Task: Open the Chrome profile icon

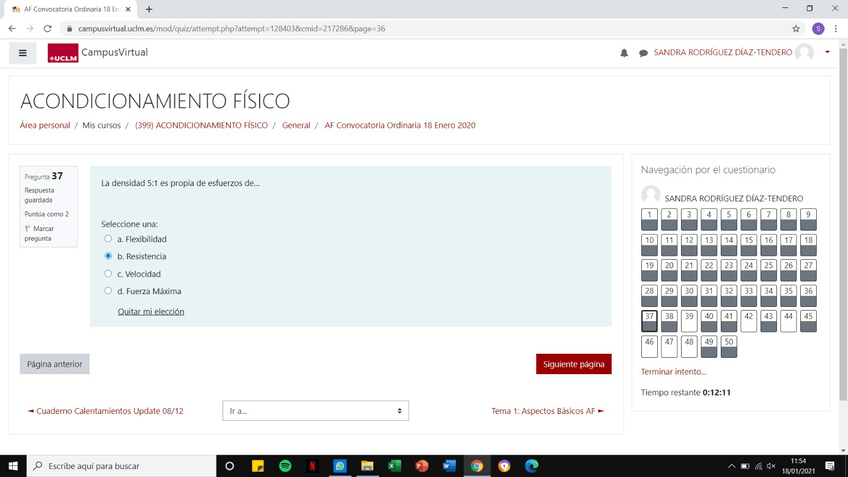Action: pyautogui.click(x=818, y=29)
